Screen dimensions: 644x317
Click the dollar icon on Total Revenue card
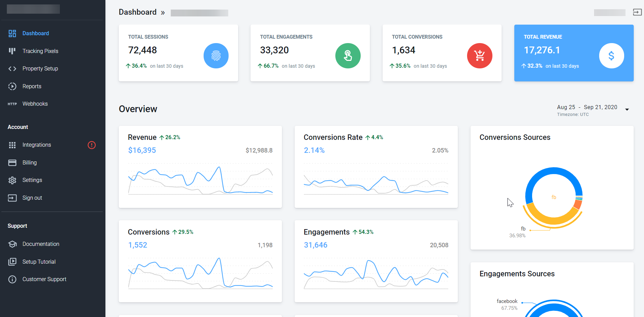point(611,55)
